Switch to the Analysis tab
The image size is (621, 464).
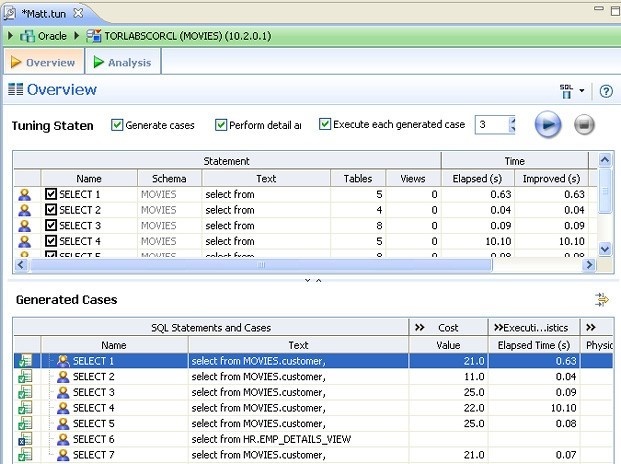[123, 62]
